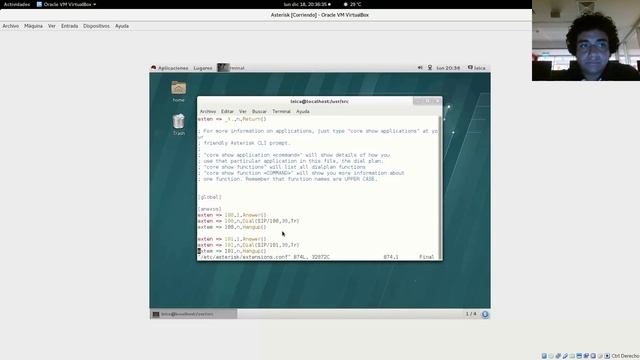Open the Lugares menu in guest panel
Screen dimensions: 640x360
(x=203, y=68)
